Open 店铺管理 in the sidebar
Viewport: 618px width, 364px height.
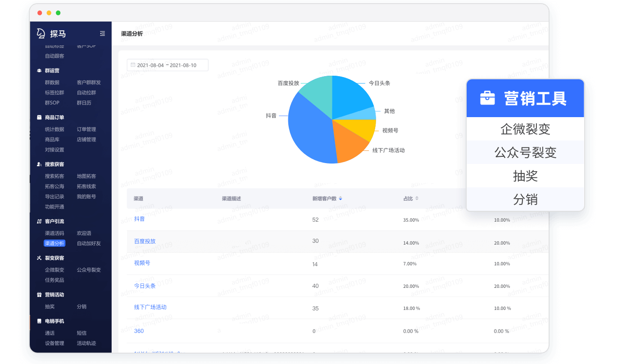click(x=86, y=140)
